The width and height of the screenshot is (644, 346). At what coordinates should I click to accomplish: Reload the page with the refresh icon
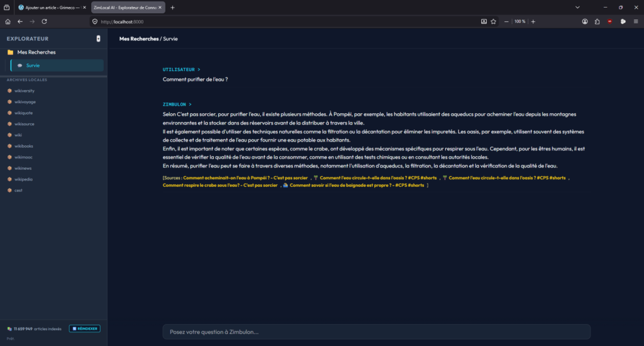pos(45,21)
